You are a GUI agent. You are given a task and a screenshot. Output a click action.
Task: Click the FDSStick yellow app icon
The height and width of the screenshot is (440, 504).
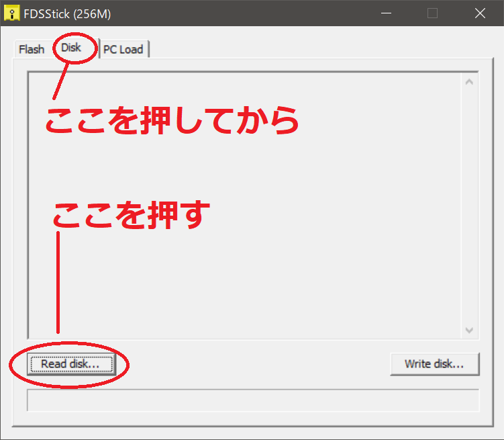11,13
